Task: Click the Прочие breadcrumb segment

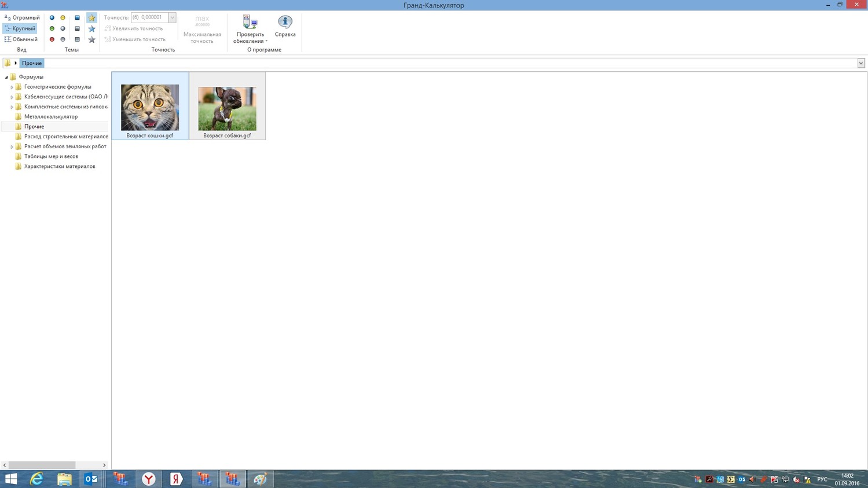Action: (32, 63)
